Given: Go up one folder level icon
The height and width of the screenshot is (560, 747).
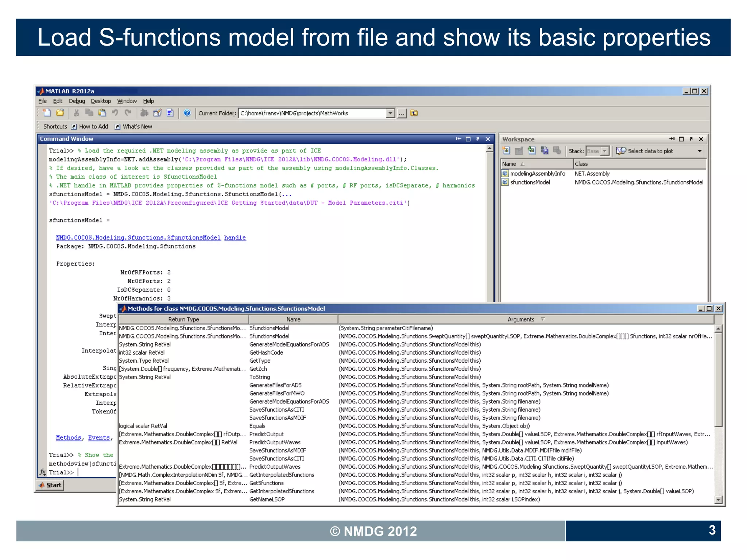Looking at the screenshot, I should click(414, 113).
